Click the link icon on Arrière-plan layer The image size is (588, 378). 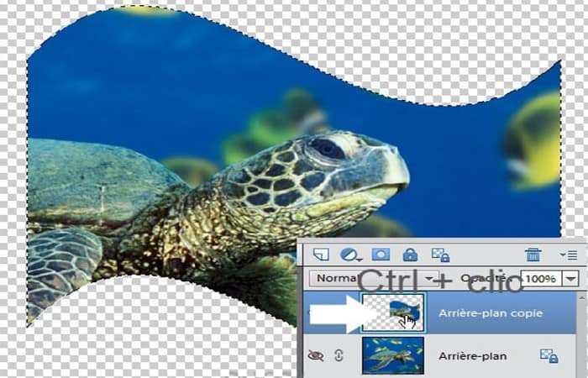(x=339, y=355)
